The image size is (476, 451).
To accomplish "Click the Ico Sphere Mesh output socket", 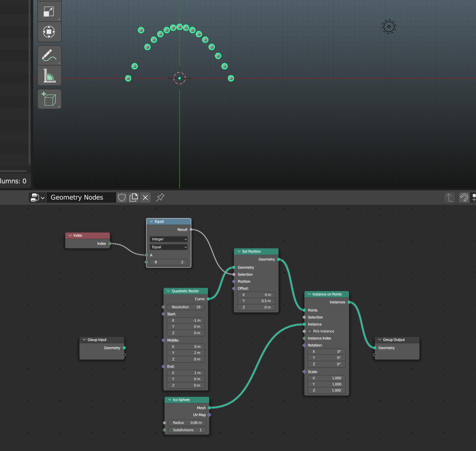I will (x=209, y=408).
